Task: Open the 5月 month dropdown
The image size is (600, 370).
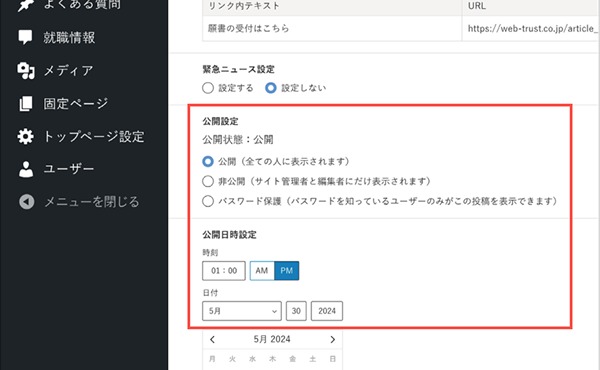Action: point(242,311)
